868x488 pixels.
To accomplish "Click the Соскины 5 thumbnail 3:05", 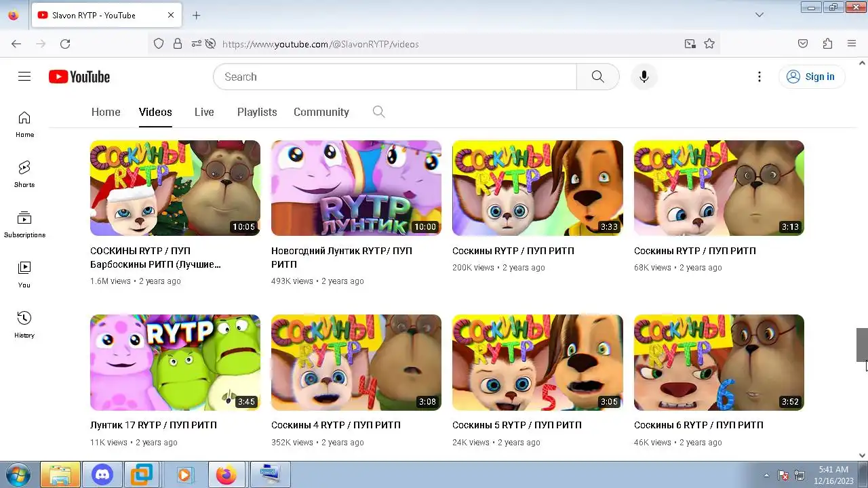I will [x=538, y=363].
